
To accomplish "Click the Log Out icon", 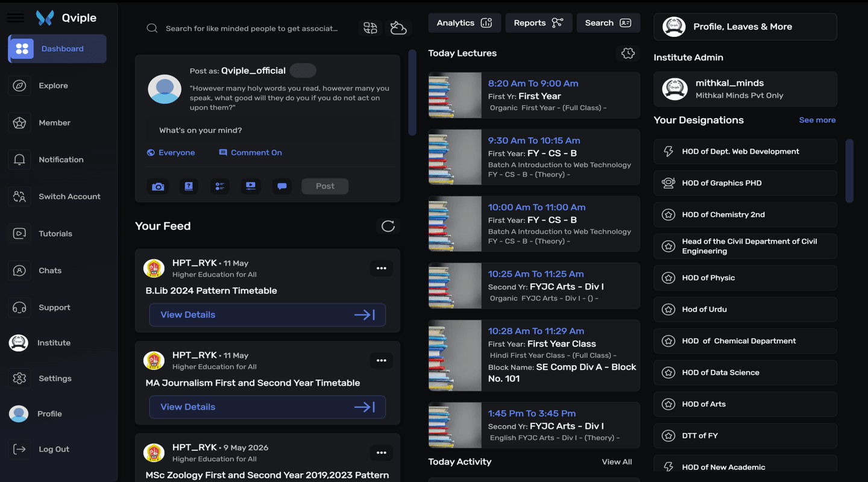I will click(x=19, y=449).
